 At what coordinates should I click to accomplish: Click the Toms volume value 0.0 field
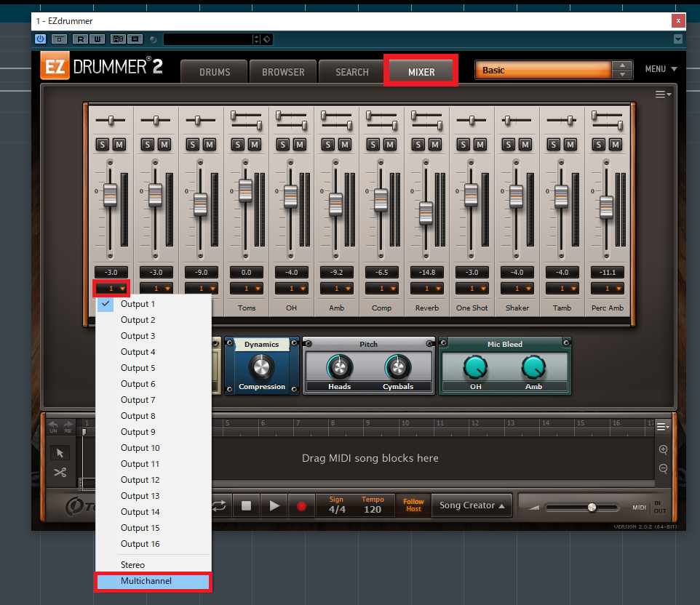(247, 272)
